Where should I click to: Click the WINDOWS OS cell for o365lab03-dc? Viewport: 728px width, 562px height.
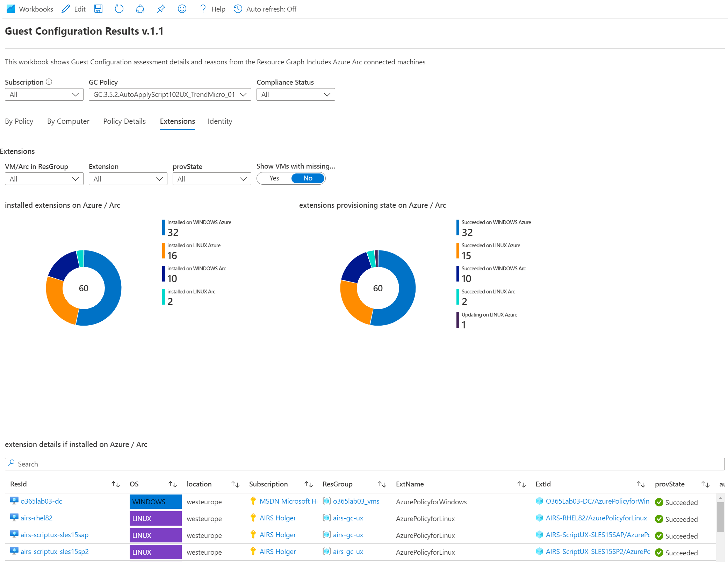[156, 502]
